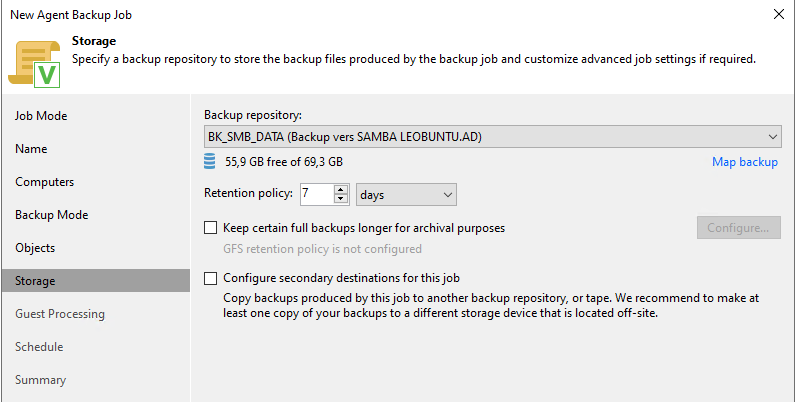Viewport: 796px width, 402px height.
Task: Select the Storage step
Action: (x=96, y=281)
